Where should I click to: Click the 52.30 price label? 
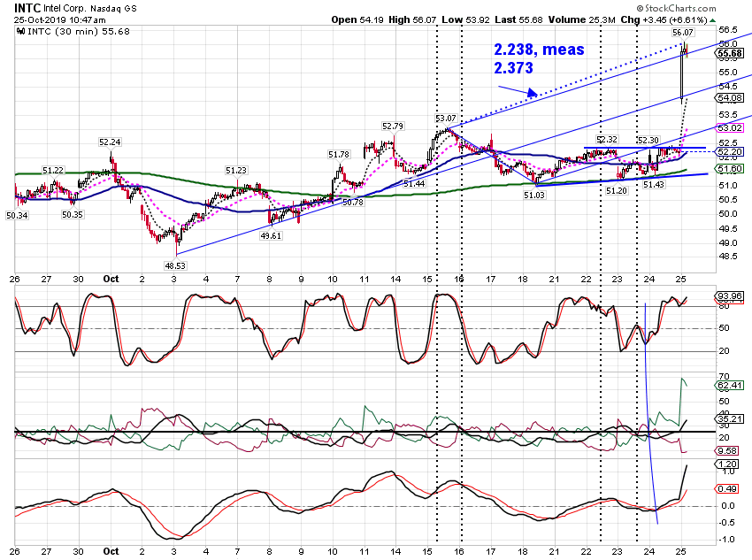648,141
